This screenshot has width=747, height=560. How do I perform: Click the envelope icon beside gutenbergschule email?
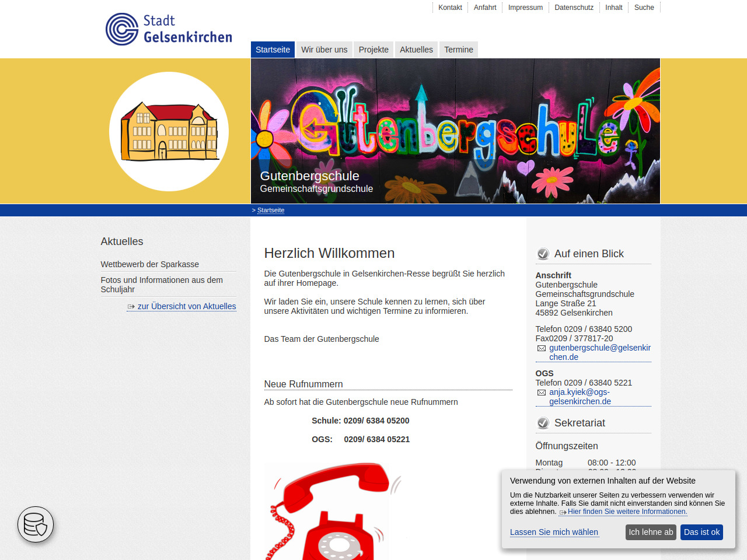[542, 348]
